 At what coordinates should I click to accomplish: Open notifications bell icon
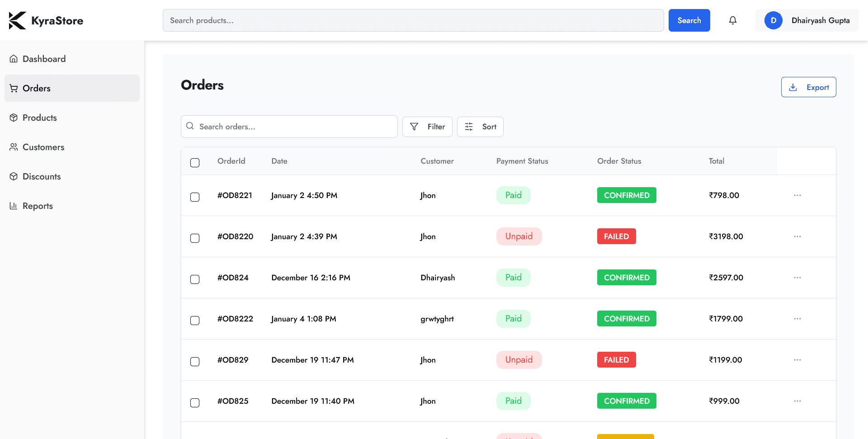click(x=733, y=20)
